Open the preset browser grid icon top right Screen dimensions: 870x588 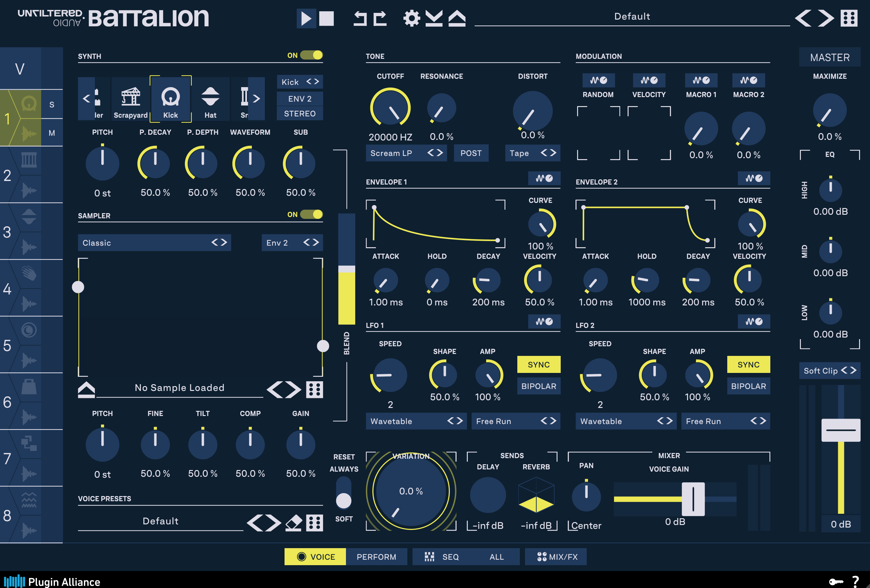(849, 18)
